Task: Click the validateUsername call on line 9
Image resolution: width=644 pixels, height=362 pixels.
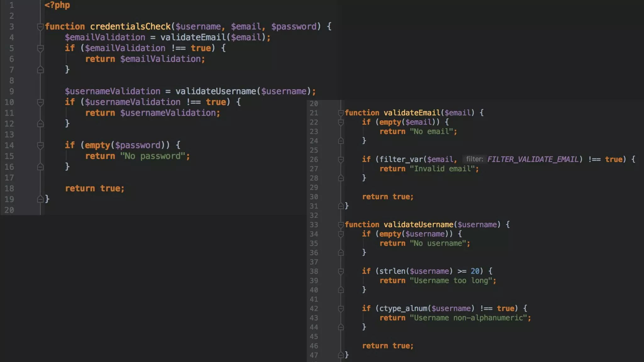Action: point(215,91)
